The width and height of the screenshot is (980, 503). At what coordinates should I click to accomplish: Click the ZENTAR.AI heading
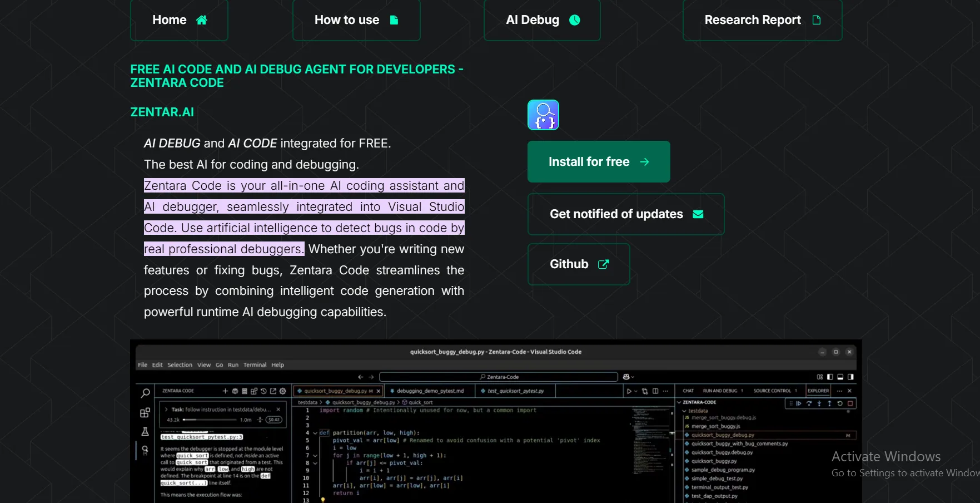click(162, 112)
